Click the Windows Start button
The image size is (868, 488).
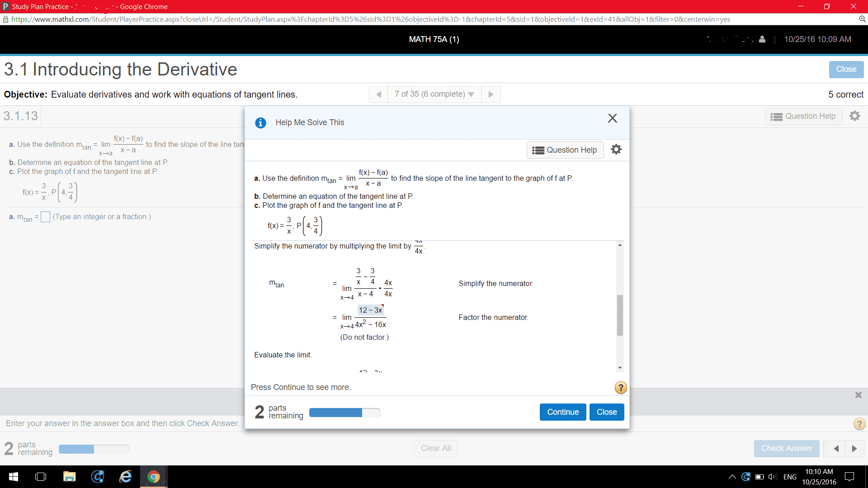tap(14, 477)
